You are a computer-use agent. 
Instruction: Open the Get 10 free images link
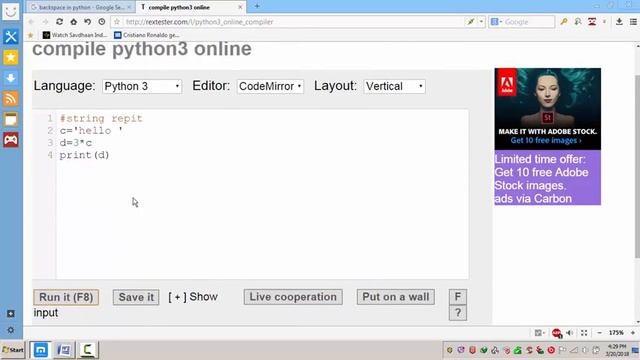pos(546,140)
